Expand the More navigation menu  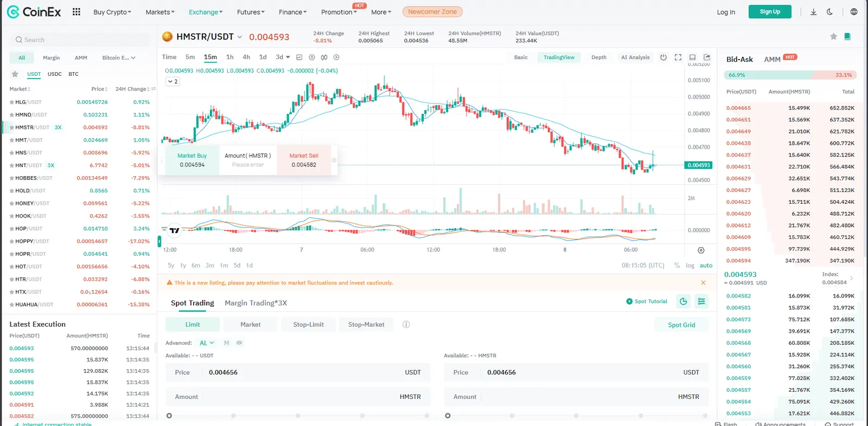pos(381,12)
